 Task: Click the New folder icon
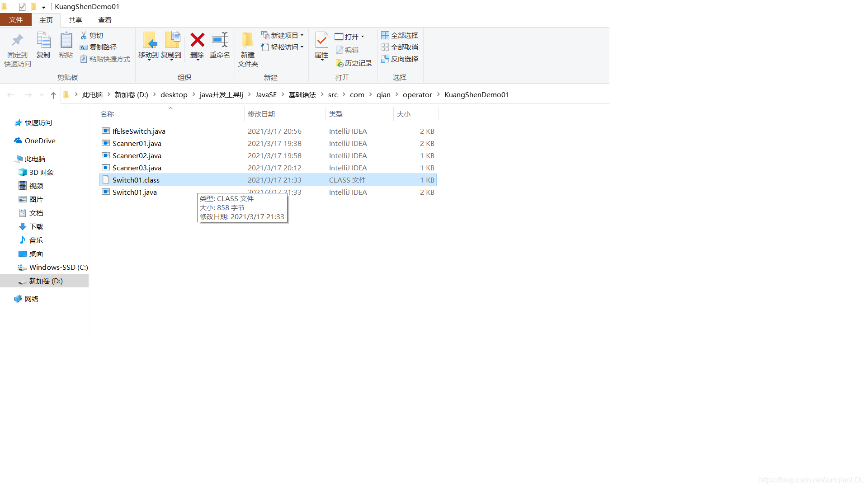click(x=247, y=40)
